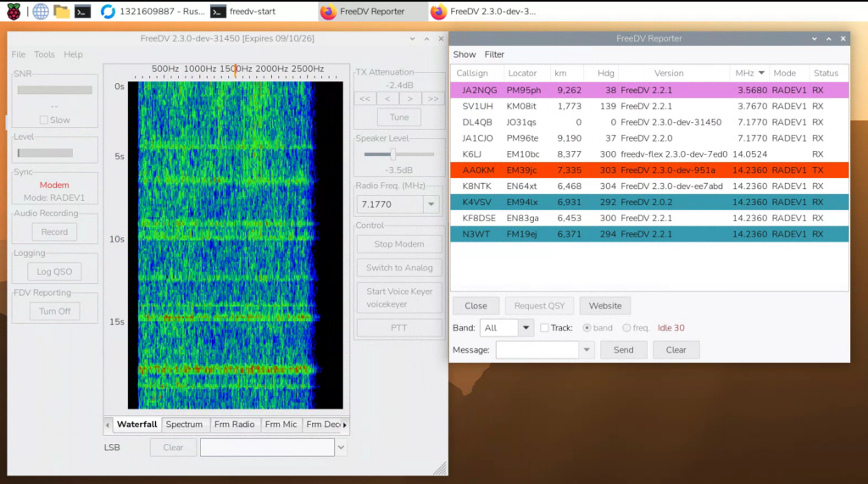Enable the Slow SNR checkbox

click(45, 120)
